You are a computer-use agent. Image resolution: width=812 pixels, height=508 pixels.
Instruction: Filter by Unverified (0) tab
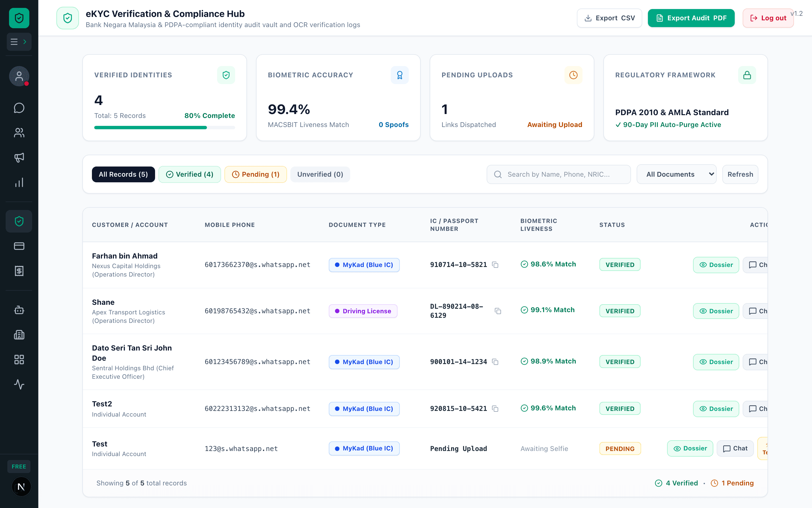tap(320, 174)
